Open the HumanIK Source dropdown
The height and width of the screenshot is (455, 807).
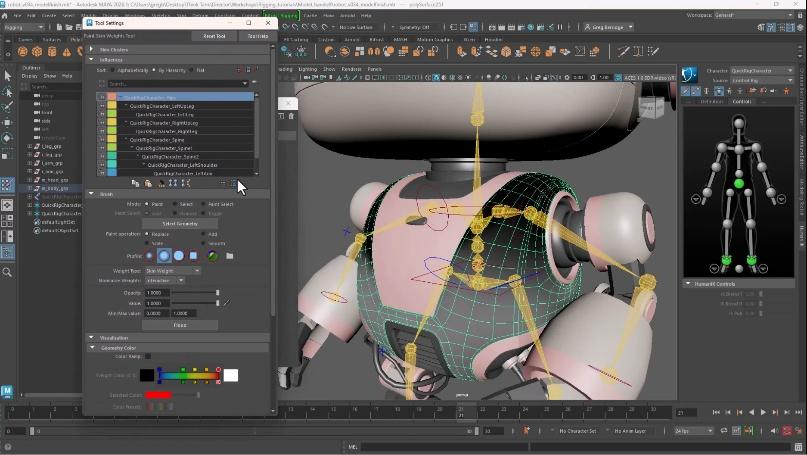(762, 80)
